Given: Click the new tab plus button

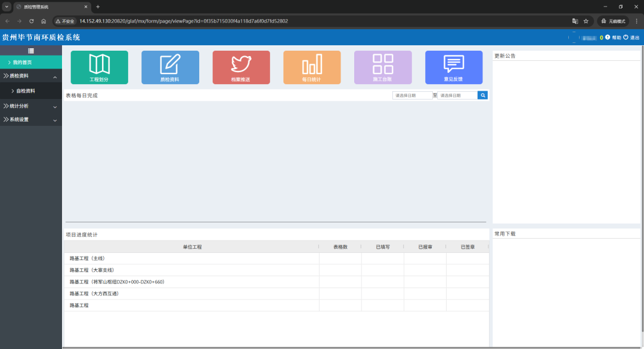Looking at the screenshot, I should [98, 7].
